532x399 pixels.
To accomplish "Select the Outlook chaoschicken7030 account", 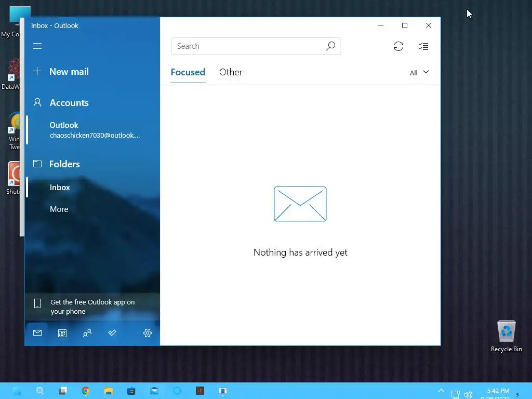I will pyautogui.click(x=94, y=130).
